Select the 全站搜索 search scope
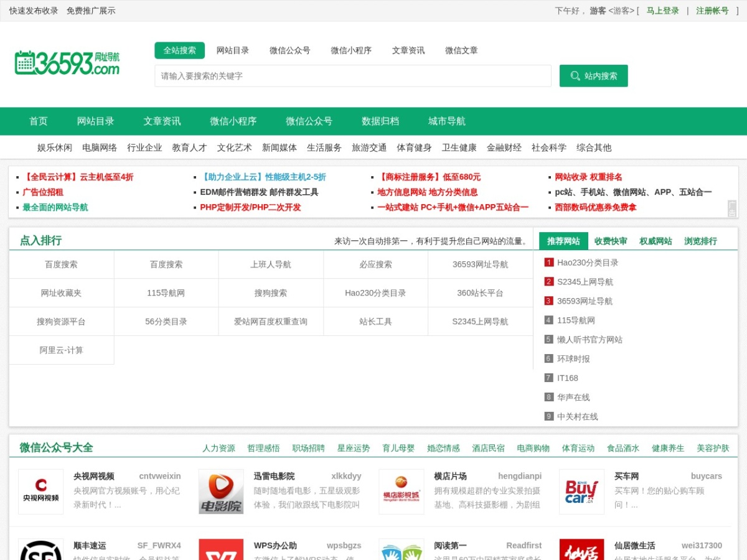747x560 pixels. coord(179,50)
